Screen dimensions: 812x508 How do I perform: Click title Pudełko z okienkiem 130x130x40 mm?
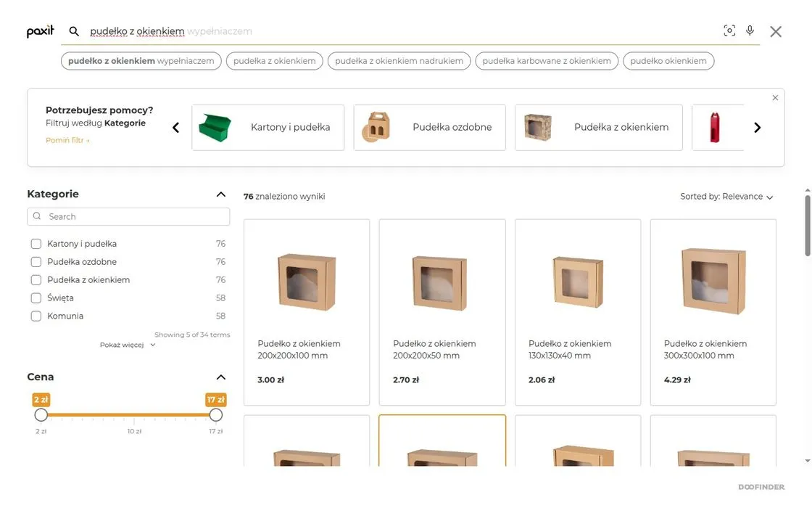click(x=570, y=350)
